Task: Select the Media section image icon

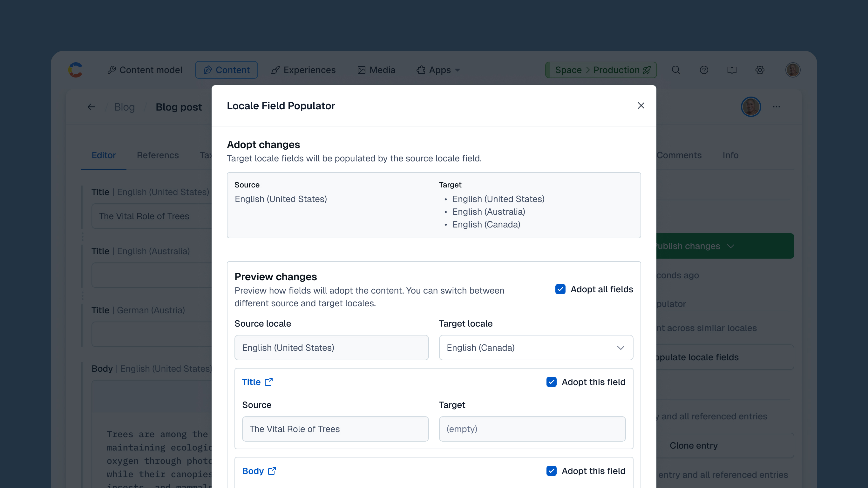Action: tap(361, 70)
